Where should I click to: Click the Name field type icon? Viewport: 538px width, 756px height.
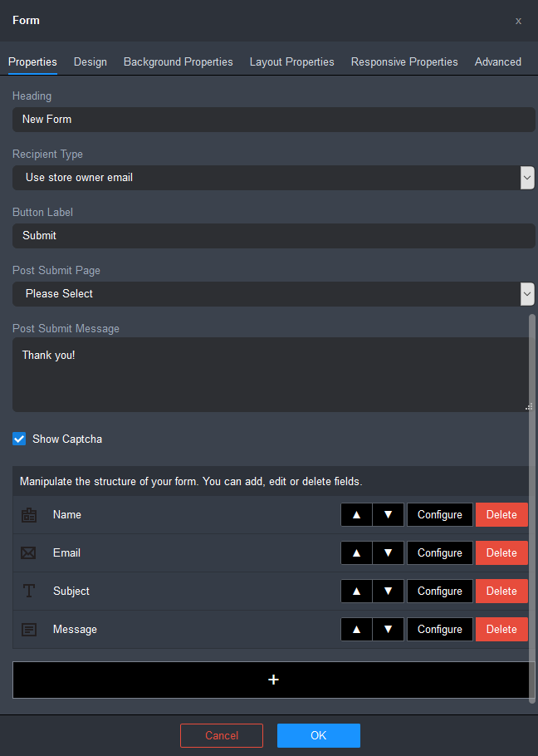click(x=29, y=514)
